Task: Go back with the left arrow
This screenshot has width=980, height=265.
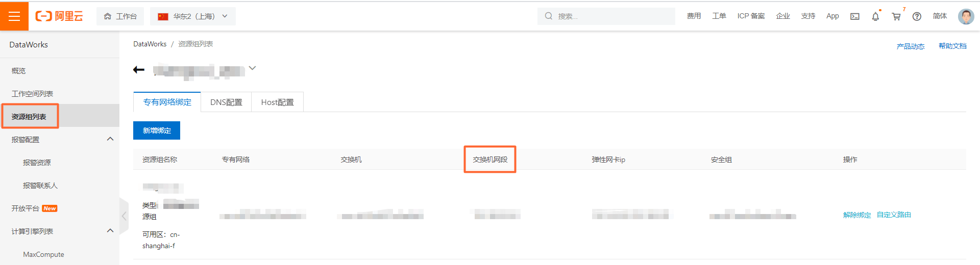Action: pos(139,70)
